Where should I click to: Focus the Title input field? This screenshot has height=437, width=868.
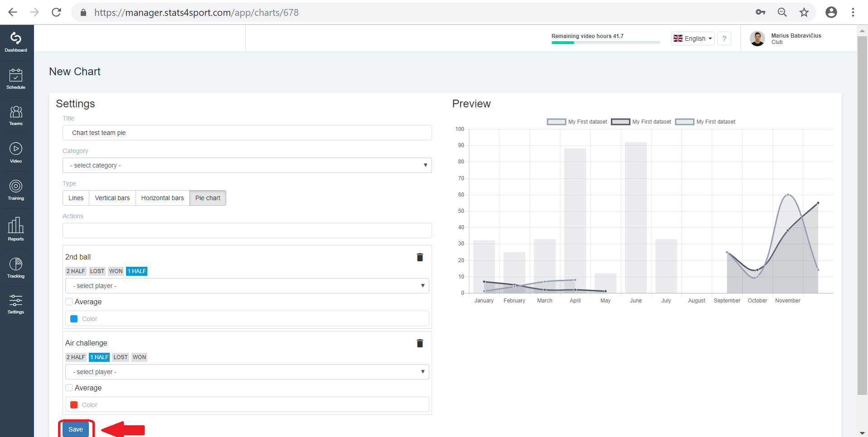point(247,133)
